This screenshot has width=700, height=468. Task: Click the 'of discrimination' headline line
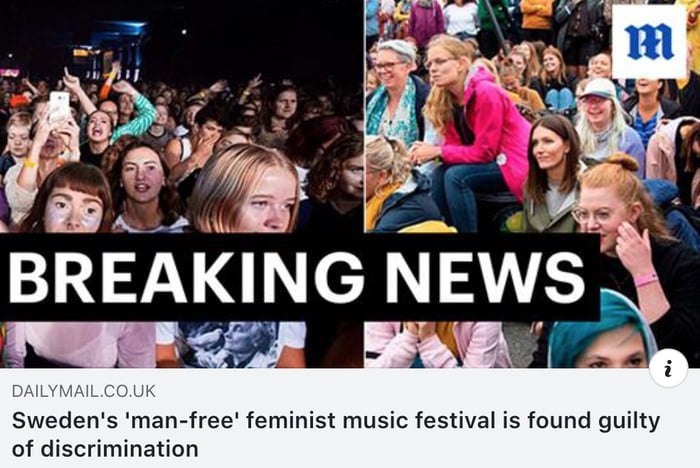pyautogui.click(x=105, y=449)
